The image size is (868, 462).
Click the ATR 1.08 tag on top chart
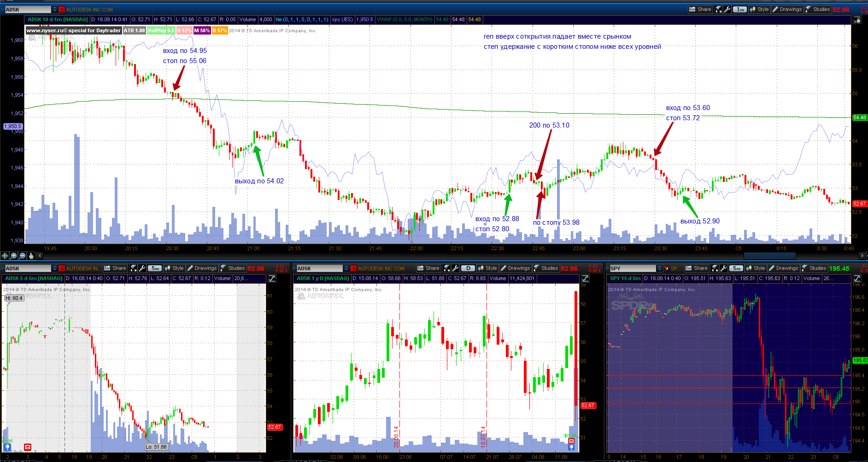tap(134, 30)
